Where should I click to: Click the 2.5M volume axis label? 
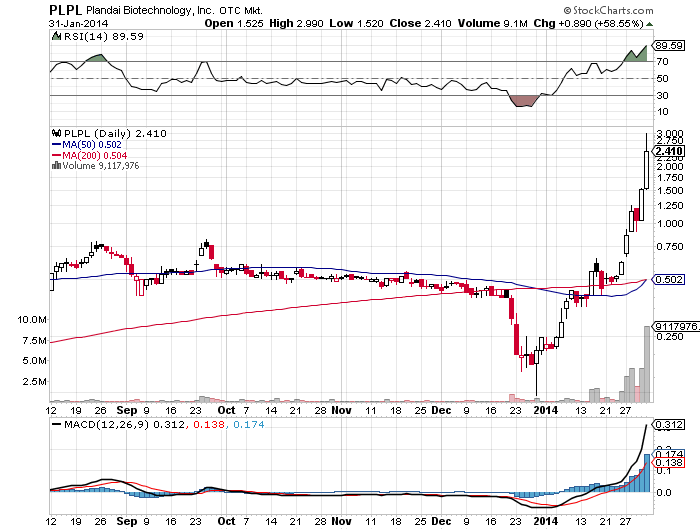tap(34, 381)
